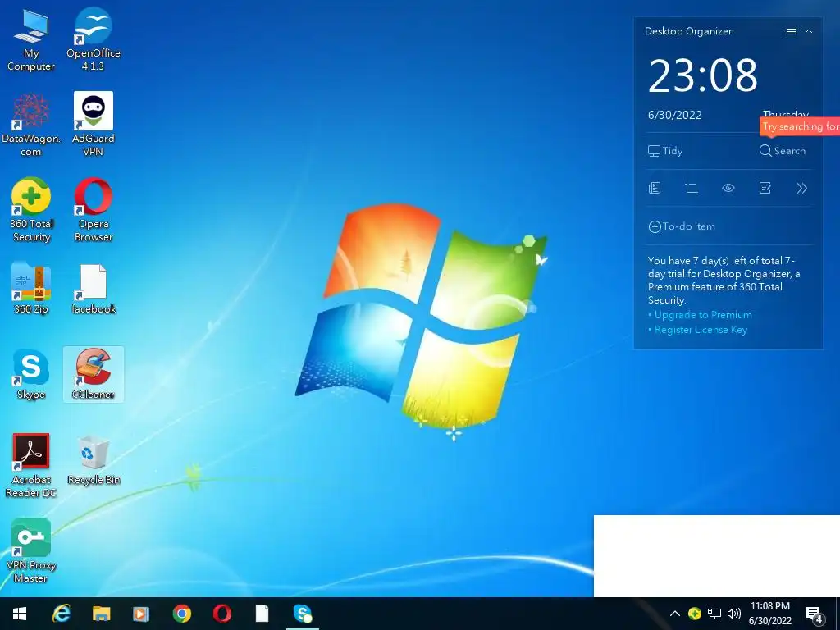Open the news icon in Desktop Organizer
Screen dimensions: 840x630
(655, 188)
